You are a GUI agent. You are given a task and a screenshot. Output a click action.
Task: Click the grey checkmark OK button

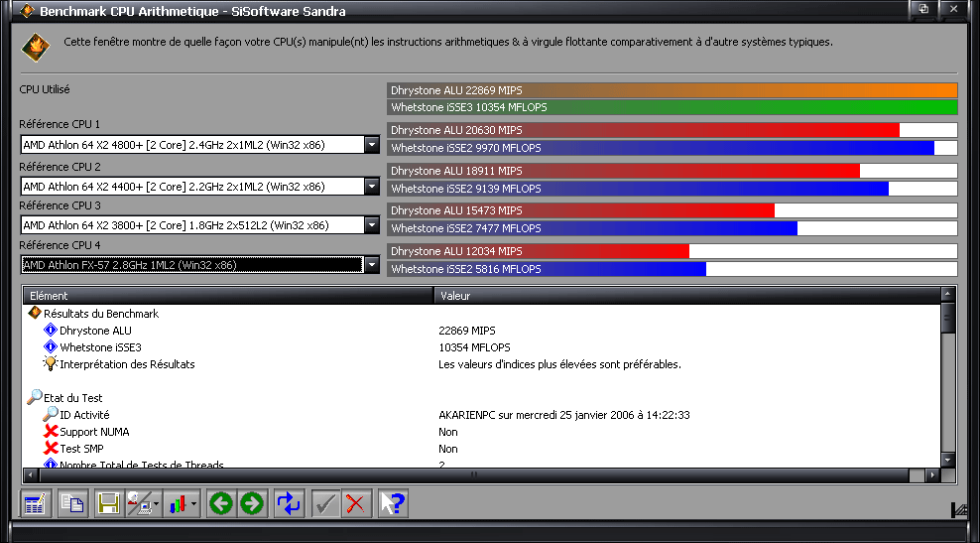coord(325,503)
